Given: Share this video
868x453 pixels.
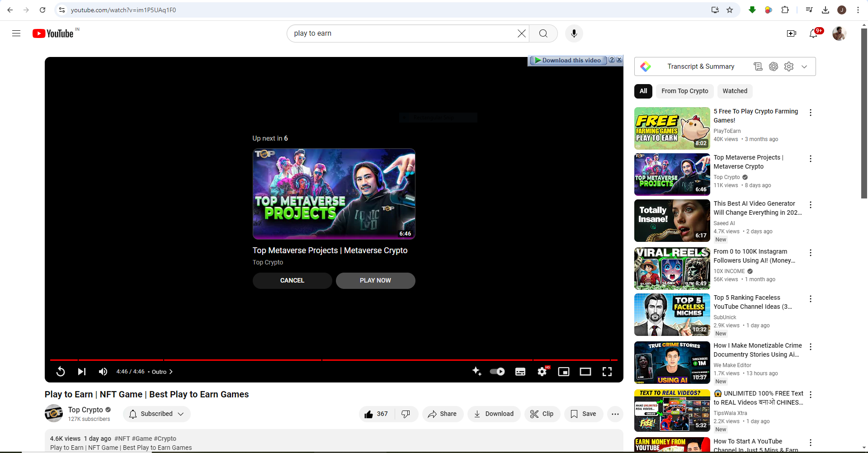Looking at the screenshot, I should (443, 414).
